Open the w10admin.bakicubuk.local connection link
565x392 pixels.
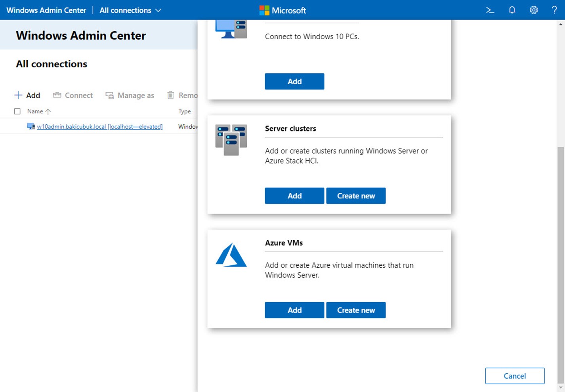pyautogui.click(x=100, y=127)
